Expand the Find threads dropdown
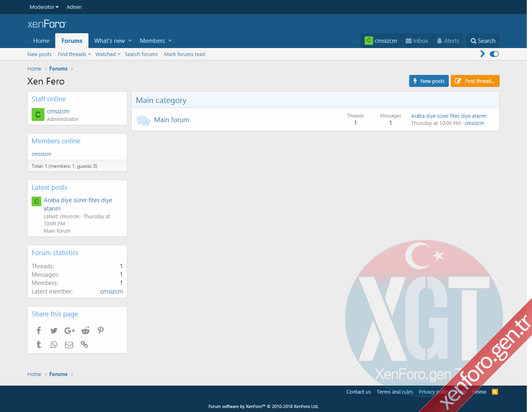 (x=90, y=54)
